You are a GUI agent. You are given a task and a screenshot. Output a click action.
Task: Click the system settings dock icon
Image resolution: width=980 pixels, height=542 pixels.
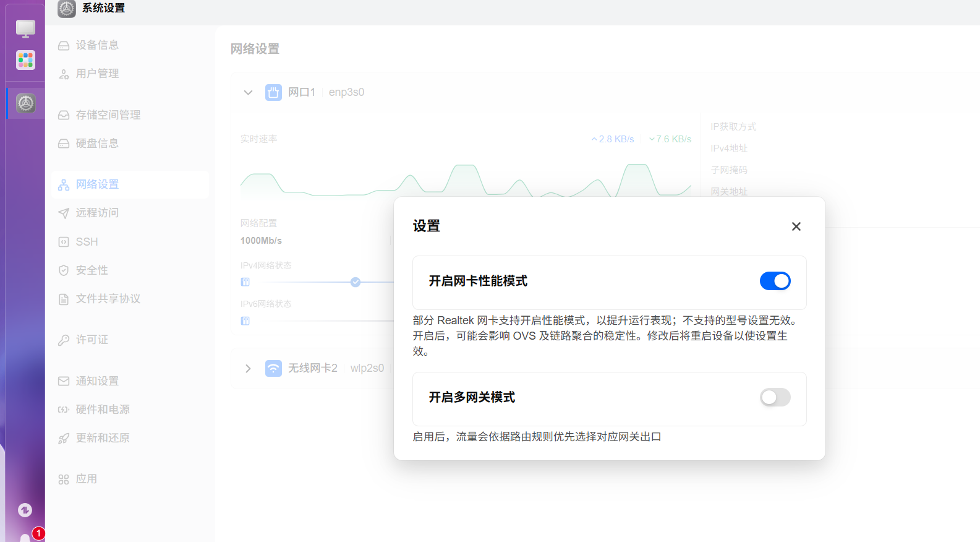click(x=25, y=103)
